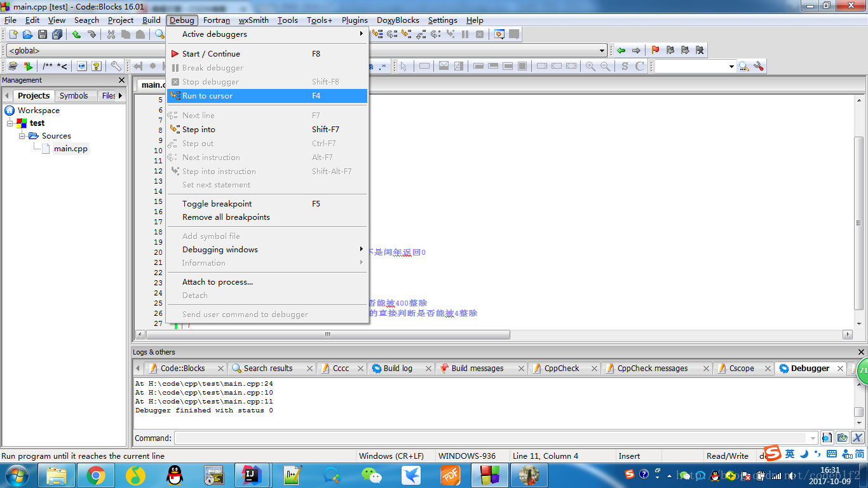The height and width of the screenshot is (488, 868).
Task: Select Step into menu entry
Action: [x=267, y=129]
